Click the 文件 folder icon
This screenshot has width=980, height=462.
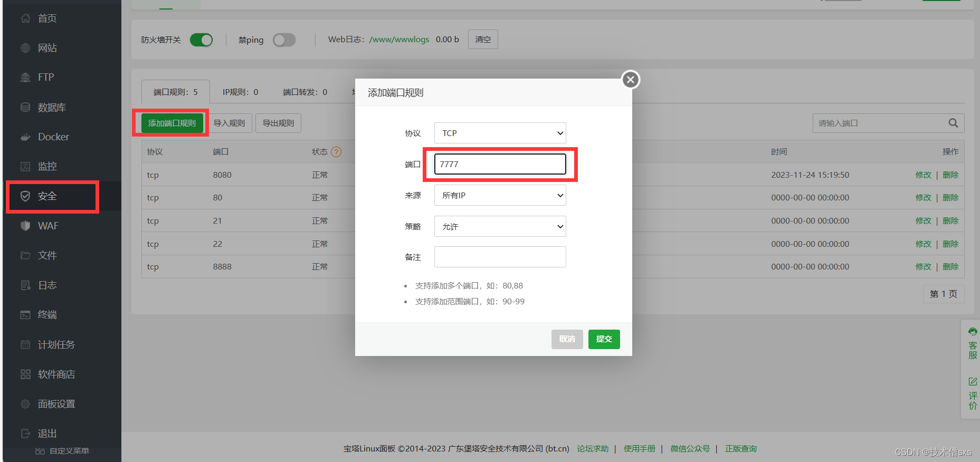tap(25, 255)
